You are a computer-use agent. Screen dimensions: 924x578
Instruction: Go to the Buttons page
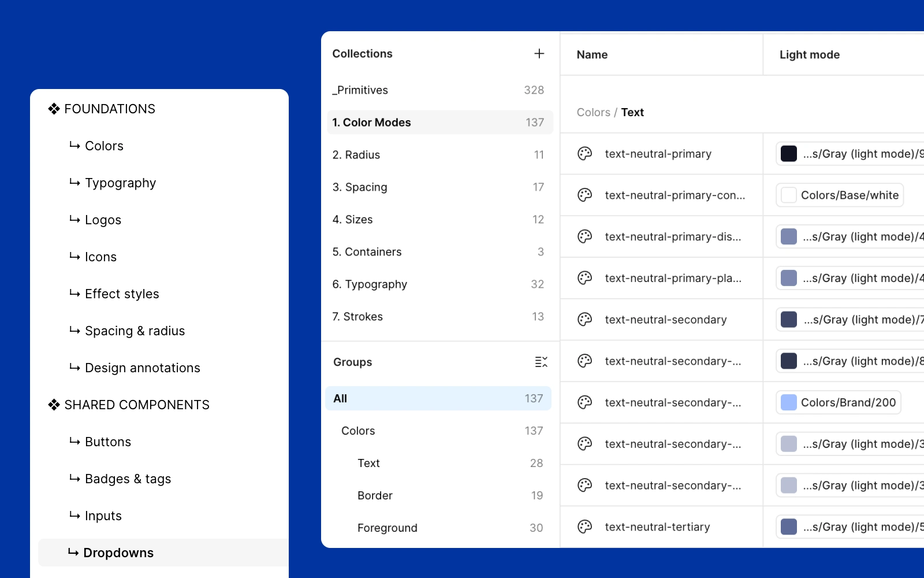point(108,442)
